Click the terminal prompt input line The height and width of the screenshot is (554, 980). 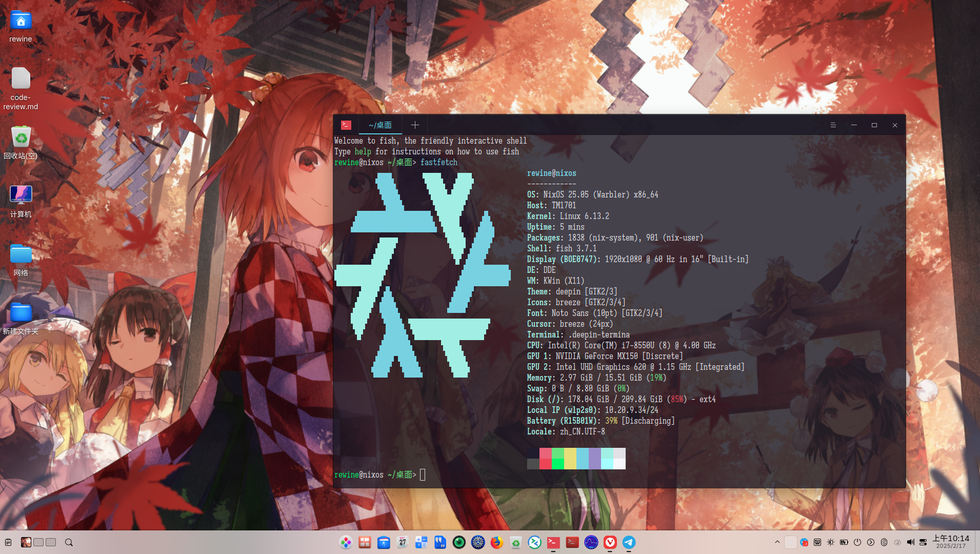(x=619, y=475)
